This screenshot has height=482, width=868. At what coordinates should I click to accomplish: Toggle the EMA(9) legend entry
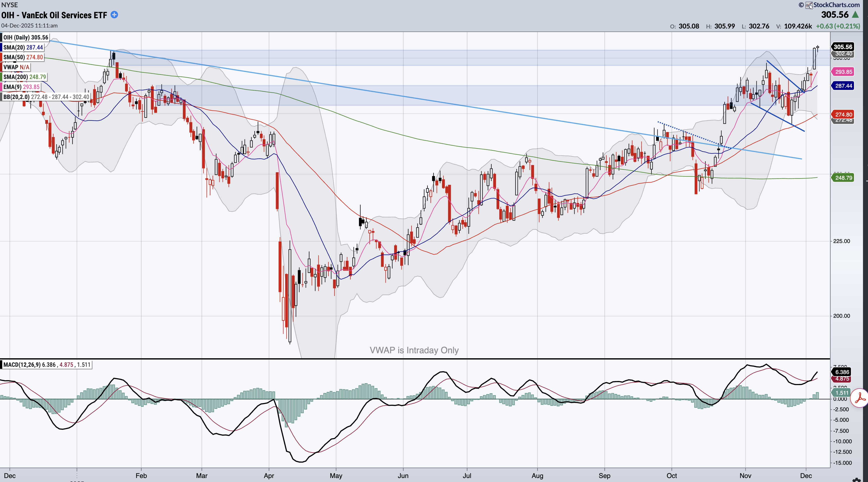(x=21, y=87)
